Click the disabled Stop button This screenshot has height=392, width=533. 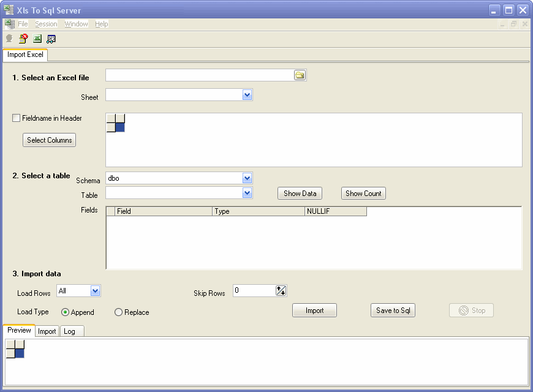[x=471, y=311]
